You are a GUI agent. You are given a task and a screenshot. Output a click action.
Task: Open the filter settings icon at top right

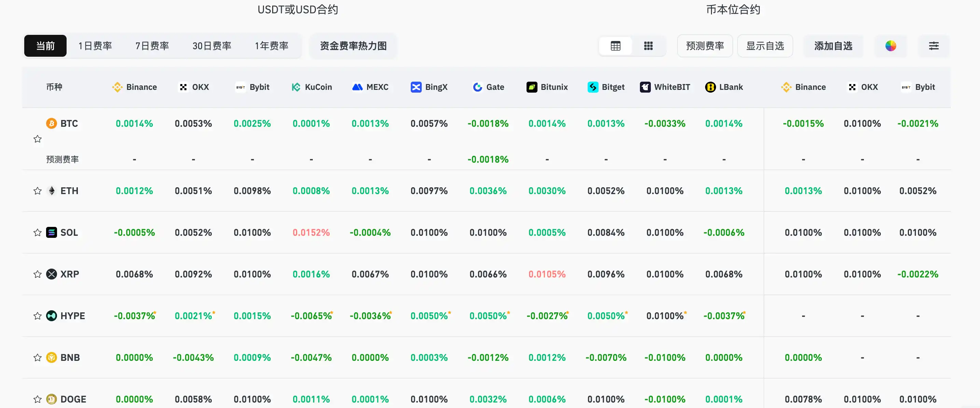pyautogui.click(x=934, y=46)
